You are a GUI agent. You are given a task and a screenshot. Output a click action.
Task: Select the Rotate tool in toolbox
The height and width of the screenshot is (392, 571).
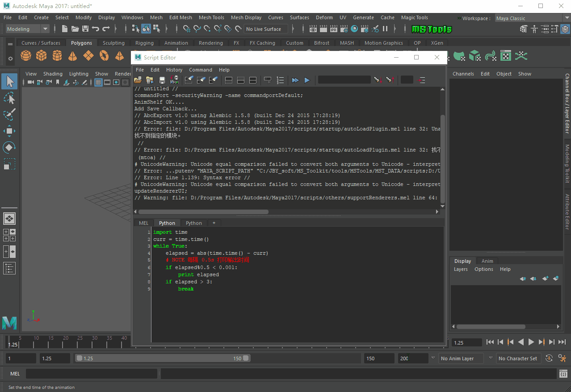coord(9,147)
